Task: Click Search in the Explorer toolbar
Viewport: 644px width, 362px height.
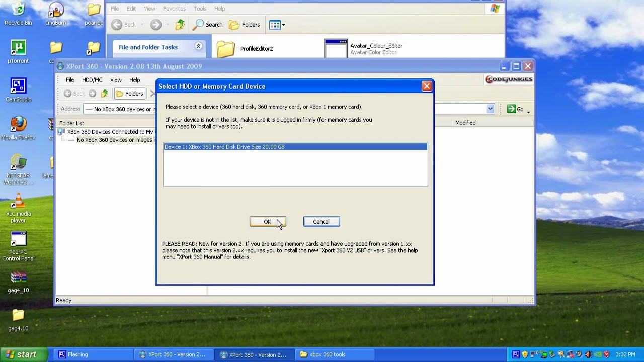Action: (208, 25)
